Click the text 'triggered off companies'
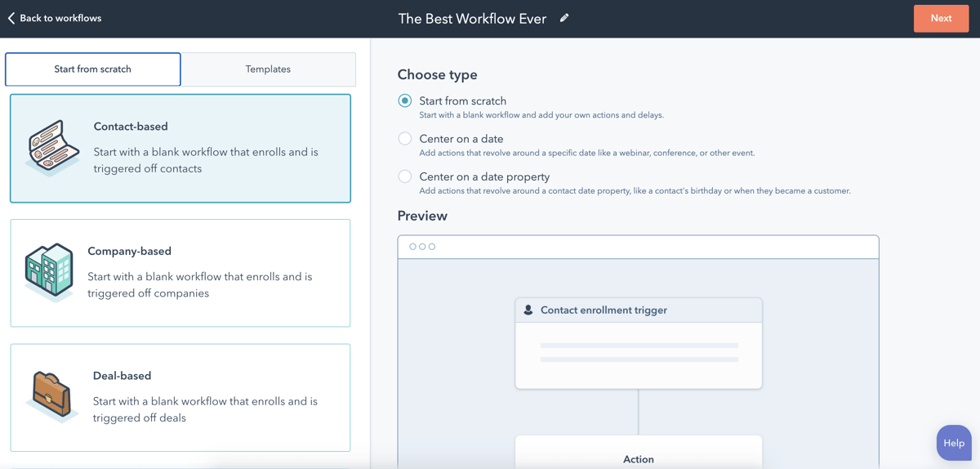The image size is (980, 469). click(x=149, y=293)
